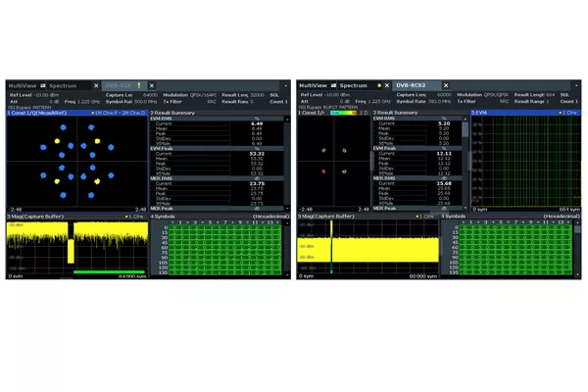Close the Spectrum tab in left analyzer
The width and height of the screenshot is (588, 392).
click(x=96, y=86)
